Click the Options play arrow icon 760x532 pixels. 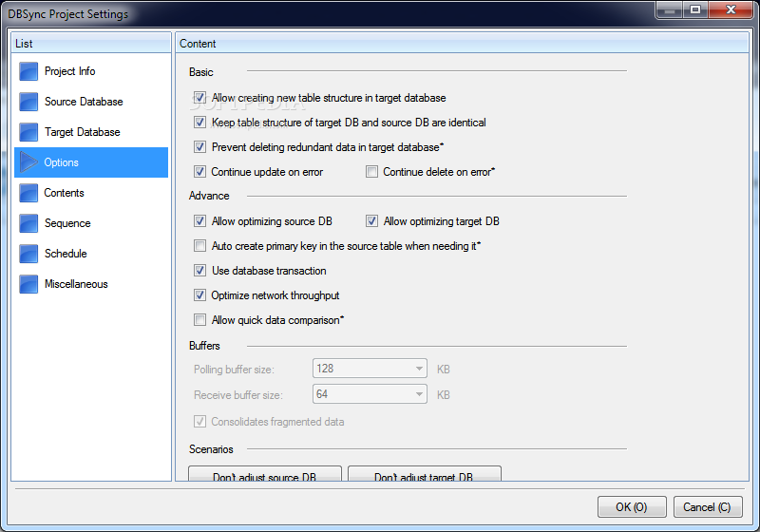click(28, 162)
